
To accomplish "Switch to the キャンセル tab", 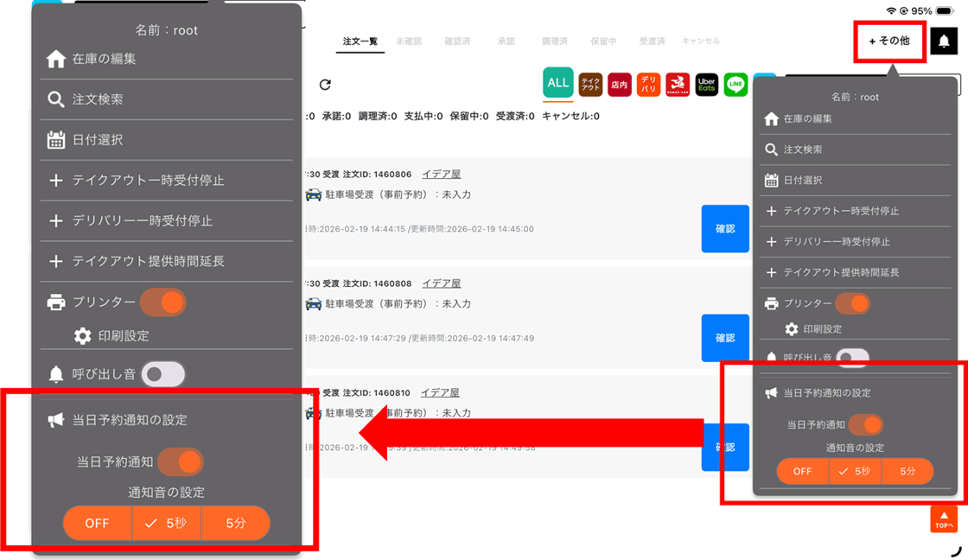I will [x=700, y=41].
